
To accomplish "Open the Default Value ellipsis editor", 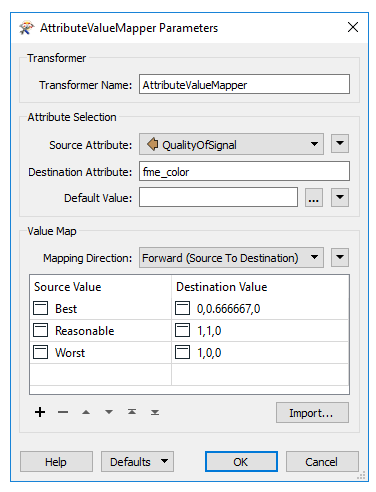I will 314,198.
